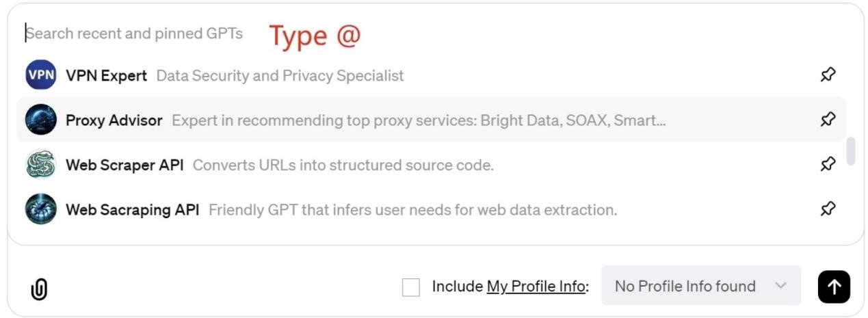The width and height of the screenshot is (868, 318).
Task: Select VPN Expert from the GPT list
Action: tap(106, 75)
